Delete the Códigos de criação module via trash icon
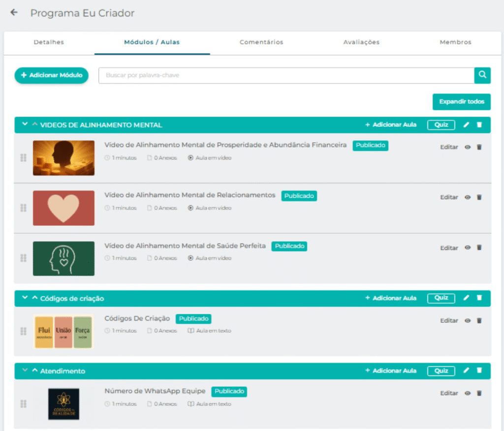 pyautogui.click(x=479, y=298)
